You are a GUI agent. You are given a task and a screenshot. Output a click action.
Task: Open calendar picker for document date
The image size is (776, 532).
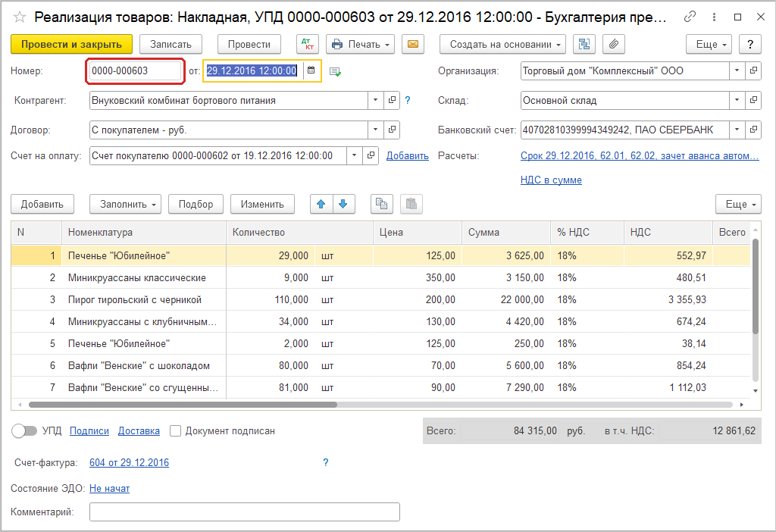(x=311, y=70)
